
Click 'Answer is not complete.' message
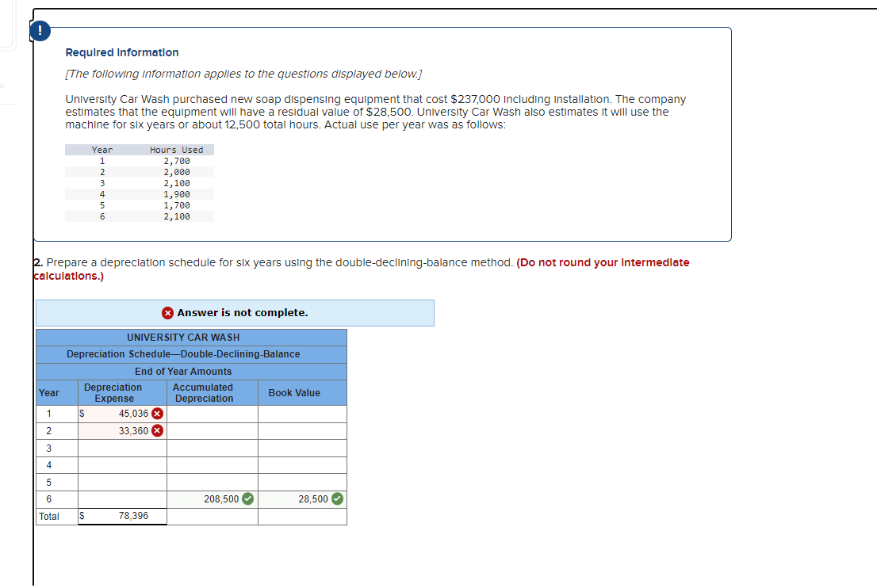coord(242,313)
